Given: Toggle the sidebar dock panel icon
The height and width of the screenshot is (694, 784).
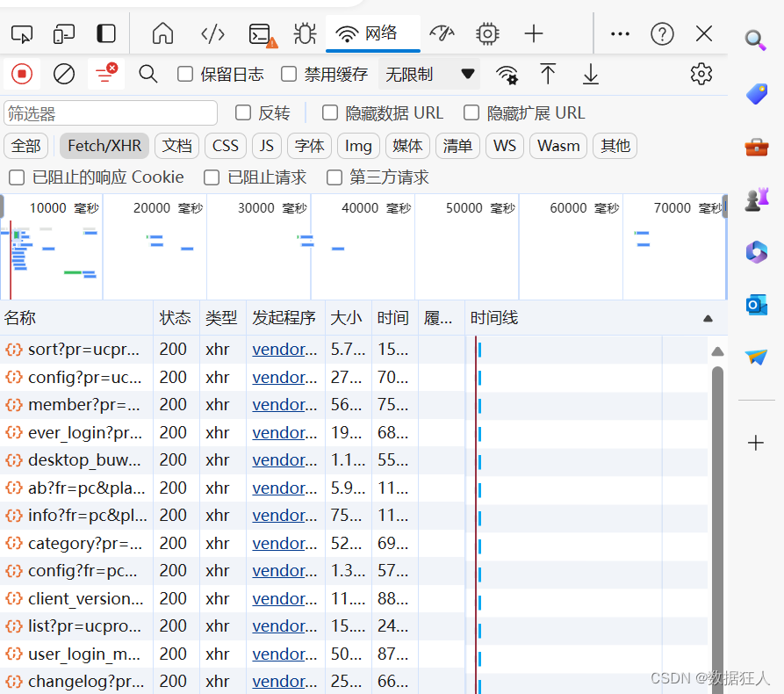Looking at the screenshot, I should [x=106, y=34].
